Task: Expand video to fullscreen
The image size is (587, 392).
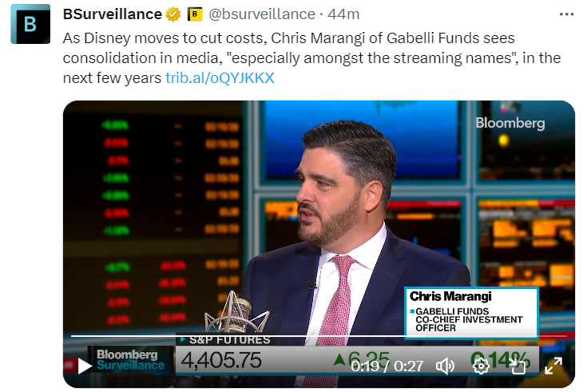Action: coord(553,366)
